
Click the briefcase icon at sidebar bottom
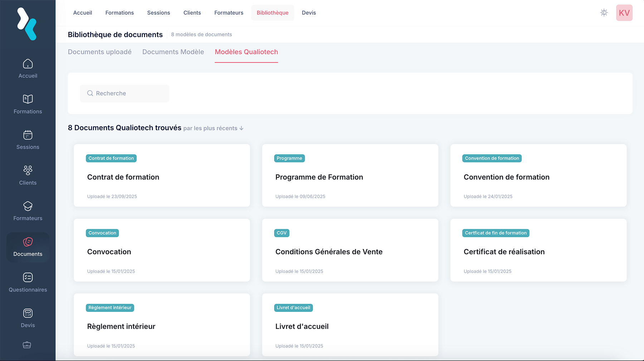pyautogui.click(x=27, y=345)
